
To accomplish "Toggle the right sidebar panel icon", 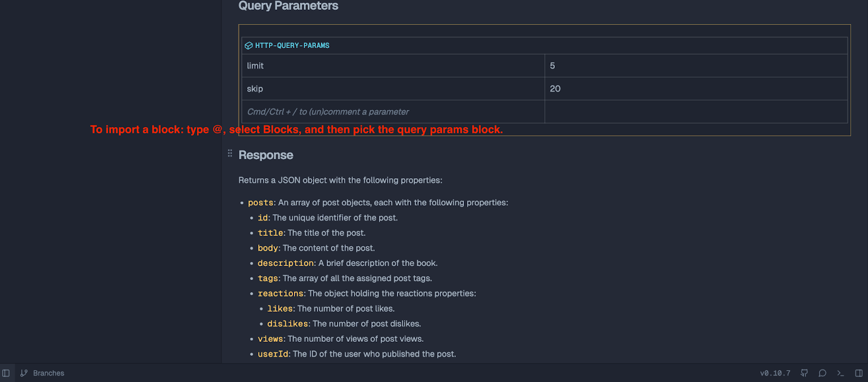I will coord(859,373).
